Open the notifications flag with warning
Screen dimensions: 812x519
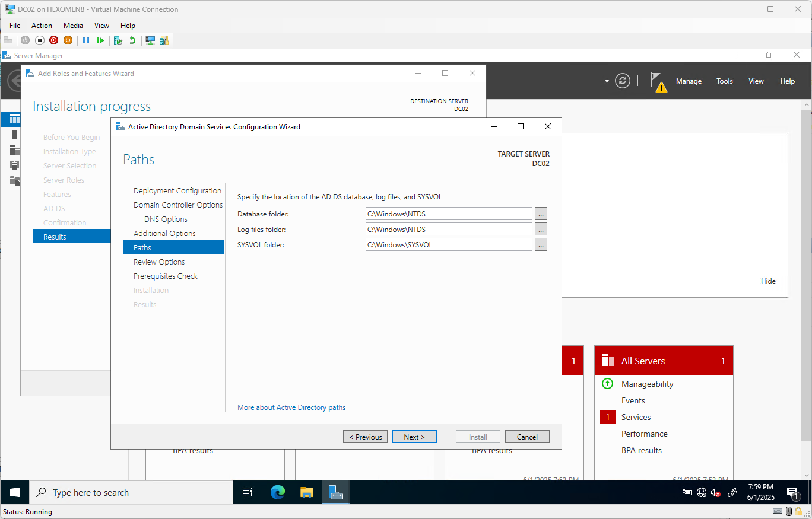click(658, 82)
